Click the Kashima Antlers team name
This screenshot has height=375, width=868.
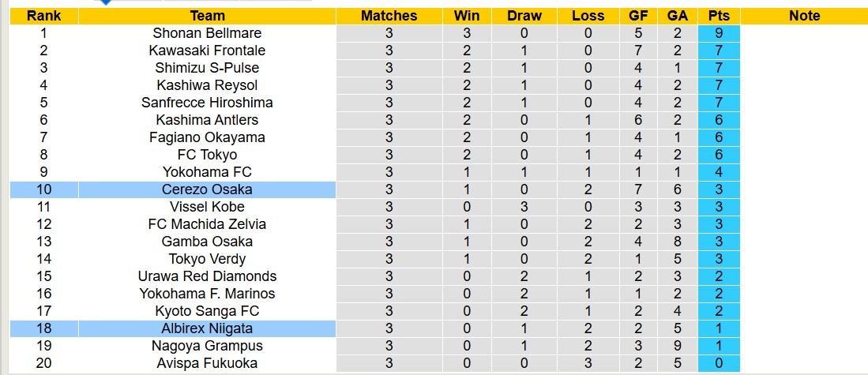point(207,120)
